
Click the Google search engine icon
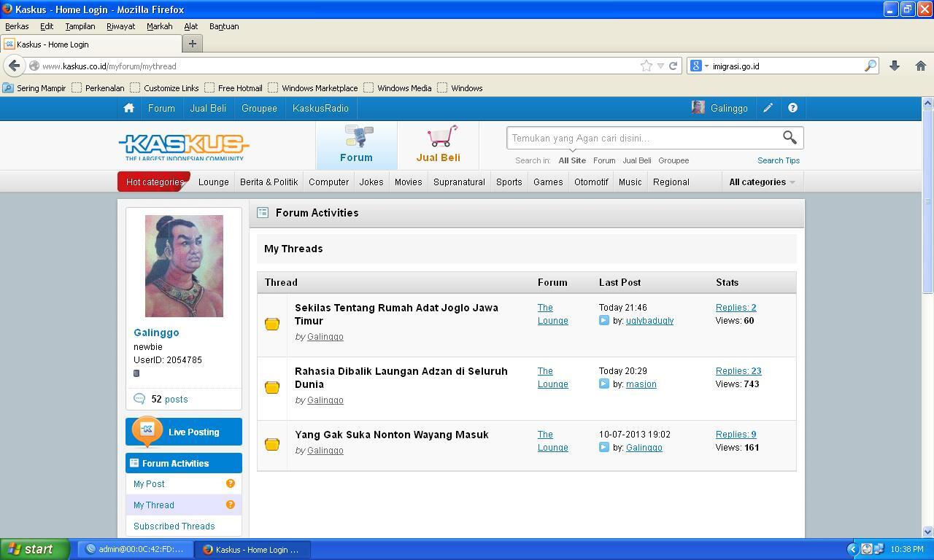(696, 66)
